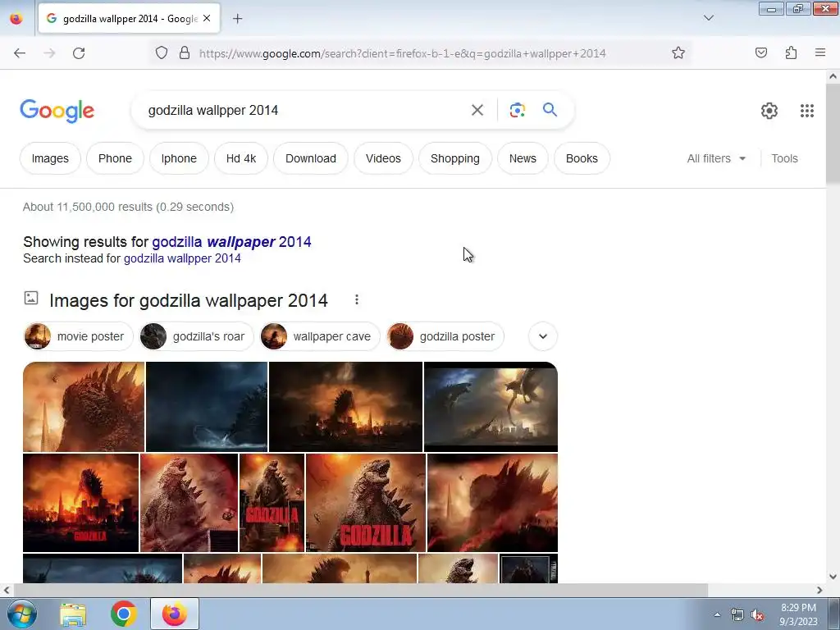
Task: Open the first Godzilla image thumbnail
Action: [x=84, y=407]
